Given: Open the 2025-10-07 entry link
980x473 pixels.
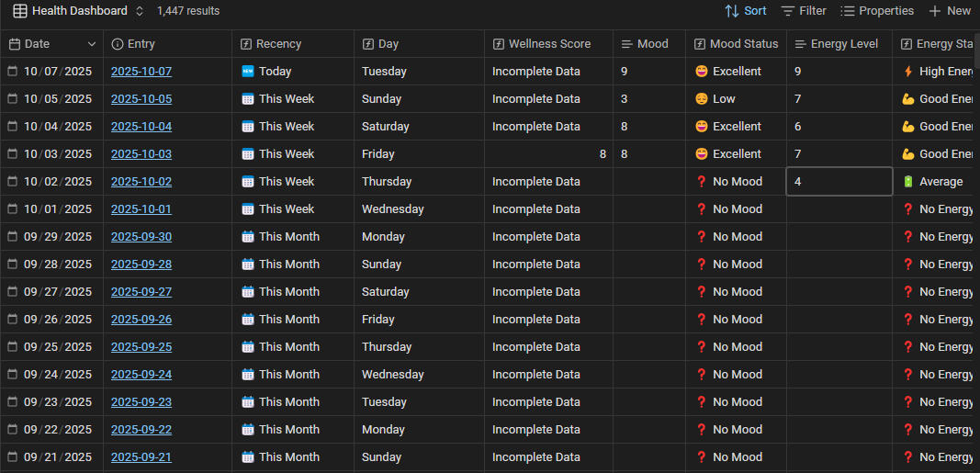Looking at the screenshot, I should pos(141,72).
